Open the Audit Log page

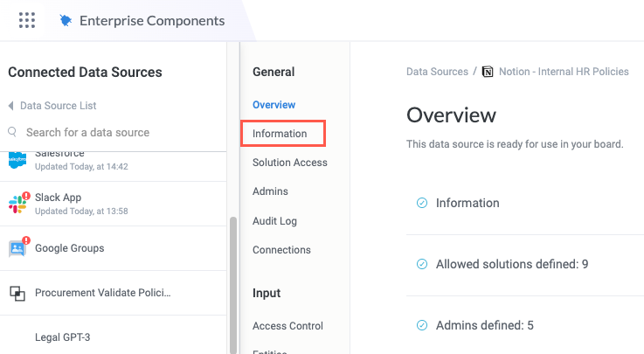click(275, 221)
